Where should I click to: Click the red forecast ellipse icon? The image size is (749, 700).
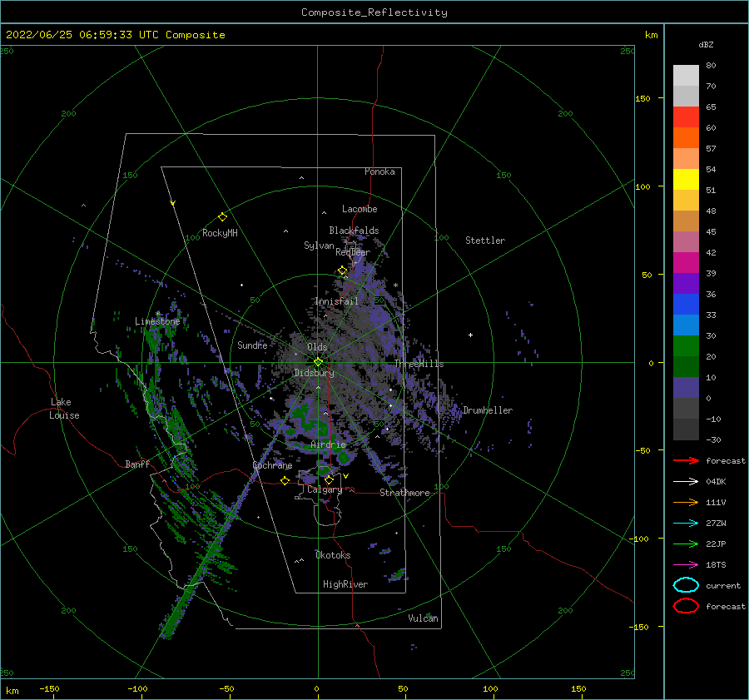click(x=686, y=606)
